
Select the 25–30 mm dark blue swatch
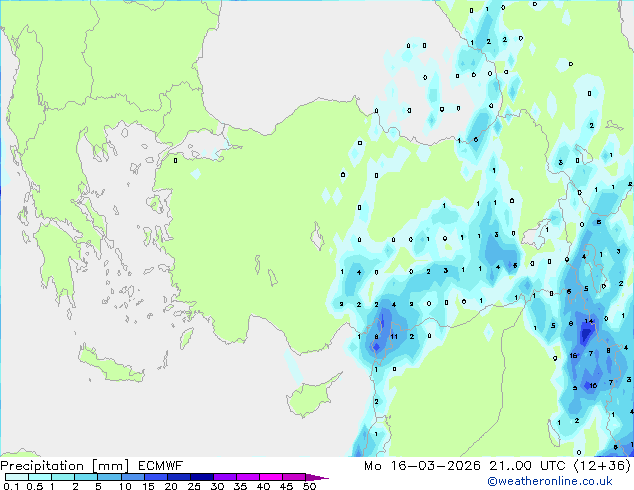point(202,477)
